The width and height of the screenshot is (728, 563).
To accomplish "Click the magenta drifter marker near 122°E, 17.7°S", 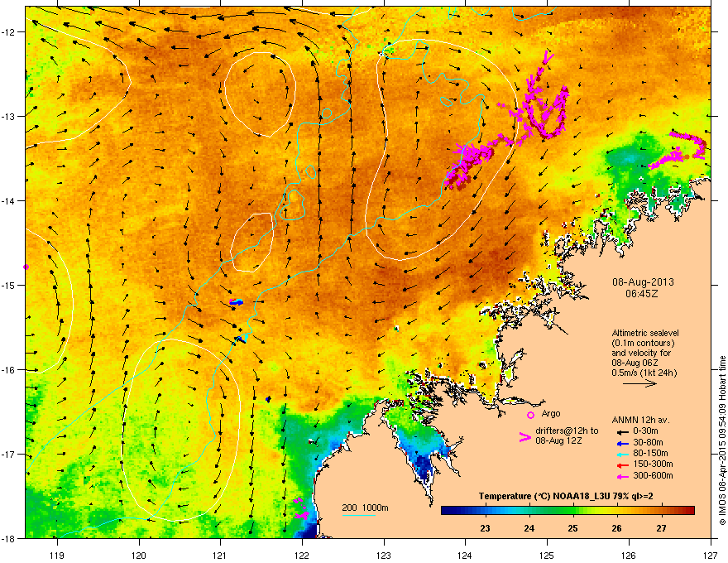I will click(x=301, y=509).
